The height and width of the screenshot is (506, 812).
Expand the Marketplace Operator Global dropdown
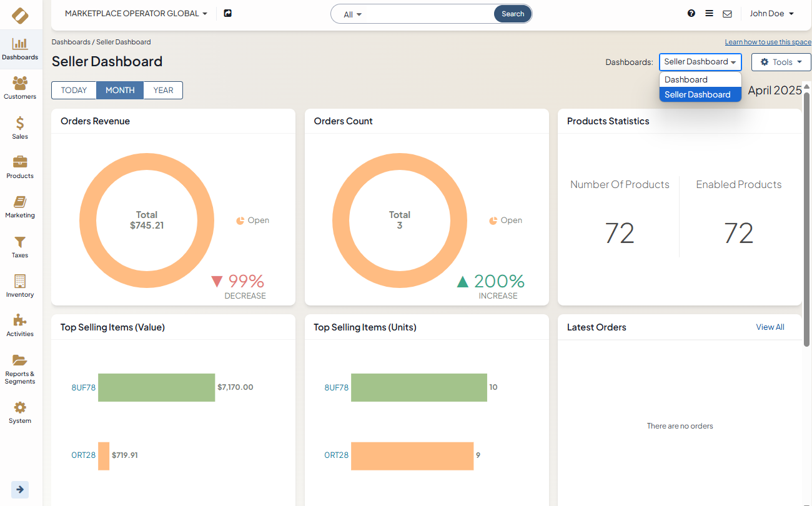pos(136,13)
